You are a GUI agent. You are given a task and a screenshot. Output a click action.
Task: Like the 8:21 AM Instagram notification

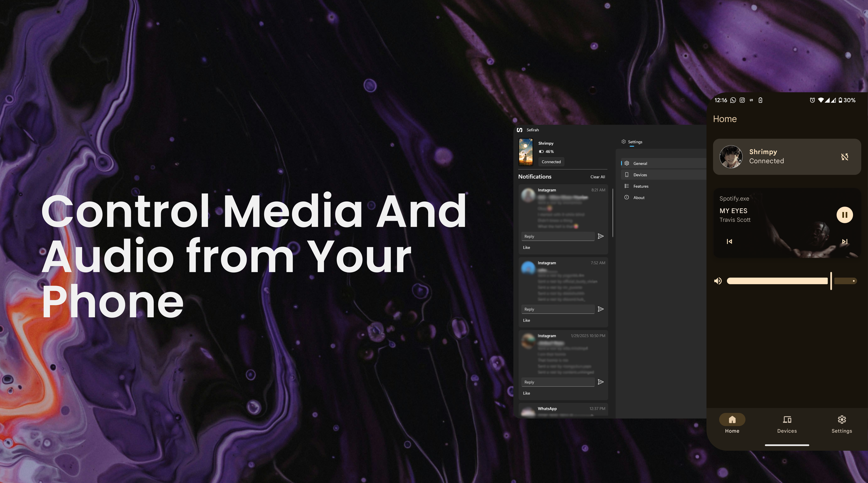pyautogui.click(x=526, y=248)
